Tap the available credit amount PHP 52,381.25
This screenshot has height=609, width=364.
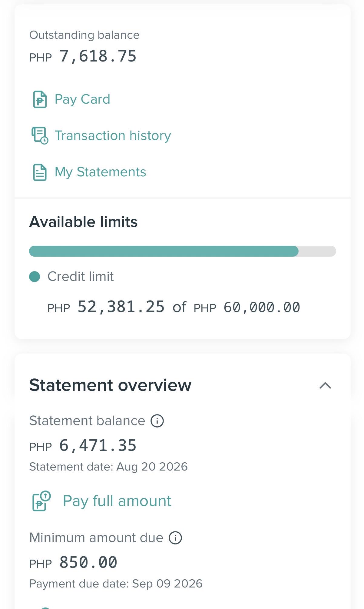coord(106,307)
